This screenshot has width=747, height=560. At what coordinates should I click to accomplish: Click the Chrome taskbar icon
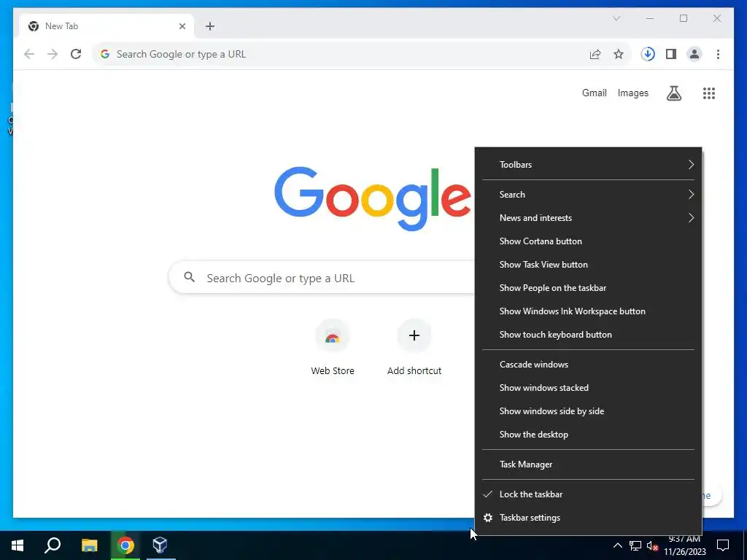point(125,545)
